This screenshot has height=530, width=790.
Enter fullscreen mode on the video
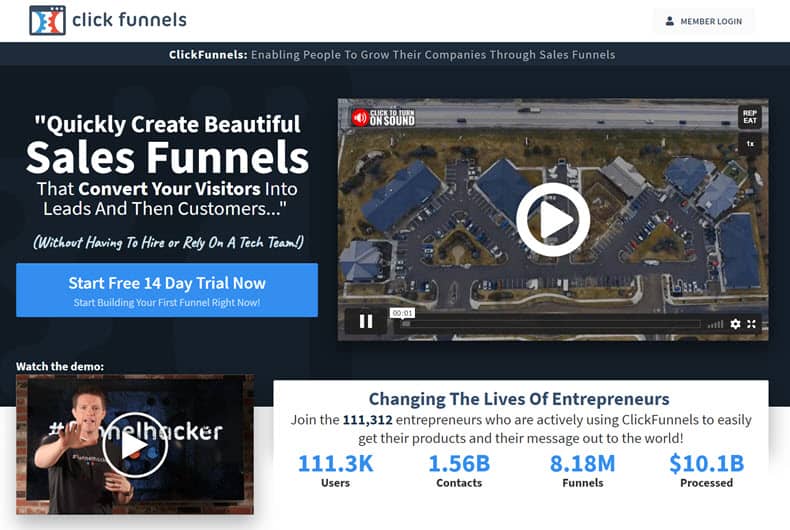751,324
